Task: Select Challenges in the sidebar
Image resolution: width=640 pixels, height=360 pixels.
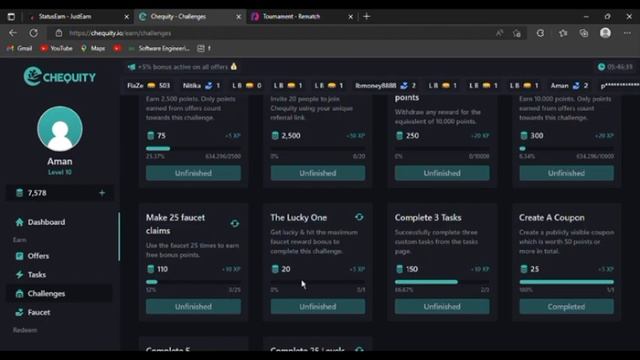Action: [59, 293]
